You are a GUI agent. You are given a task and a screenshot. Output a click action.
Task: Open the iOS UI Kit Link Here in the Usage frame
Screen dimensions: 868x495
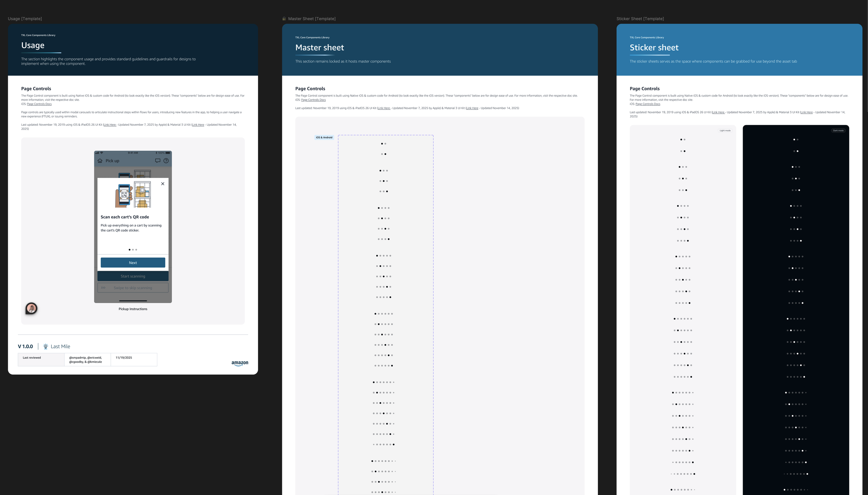pos(110,125)
